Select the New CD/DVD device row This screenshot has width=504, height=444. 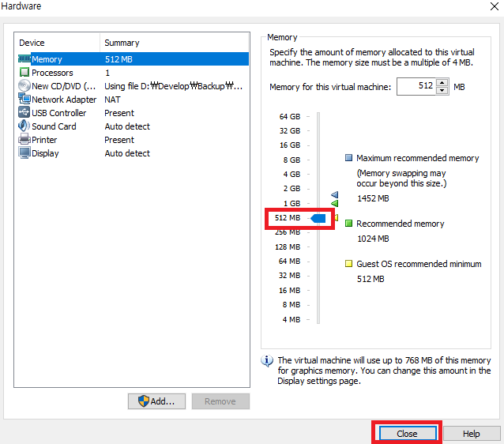133,86
